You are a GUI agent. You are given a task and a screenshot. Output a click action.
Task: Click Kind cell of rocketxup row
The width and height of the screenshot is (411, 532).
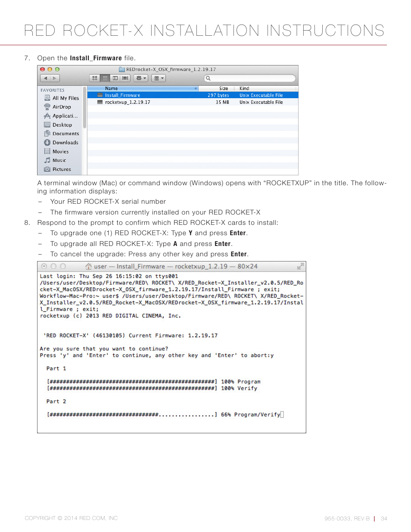point(261,102)
